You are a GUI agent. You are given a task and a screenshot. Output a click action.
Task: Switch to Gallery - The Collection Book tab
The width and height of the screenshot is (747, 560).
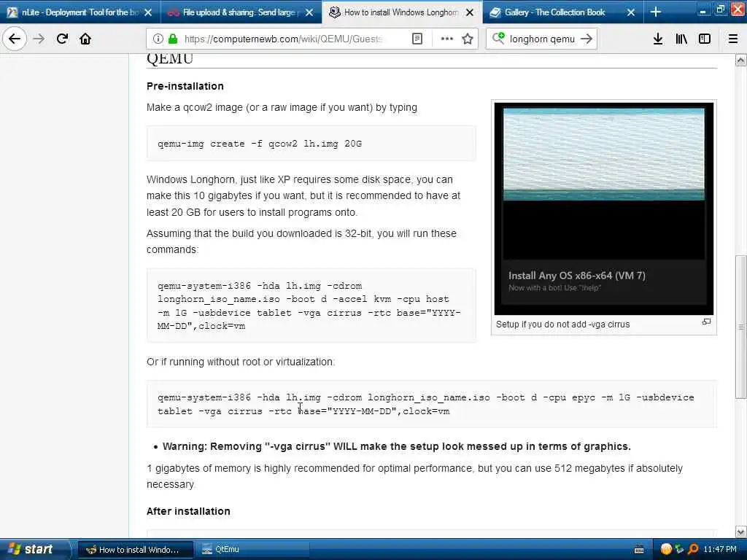pos(562,12)
